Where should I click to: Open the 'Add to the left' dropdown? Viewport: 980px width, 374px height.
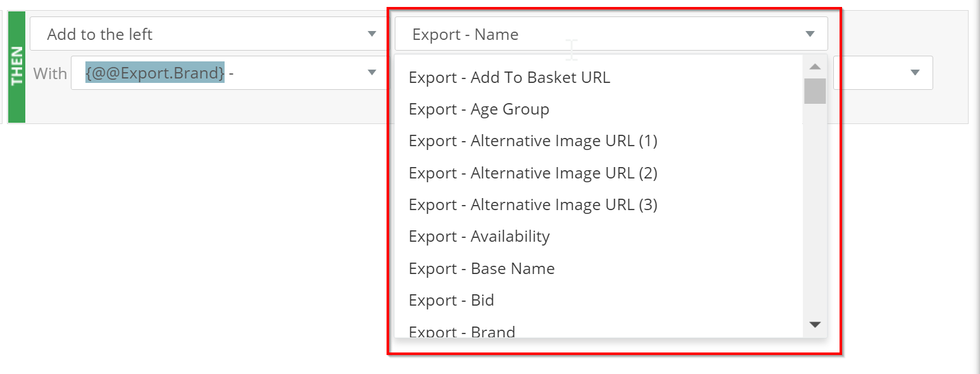click(209, 34)
